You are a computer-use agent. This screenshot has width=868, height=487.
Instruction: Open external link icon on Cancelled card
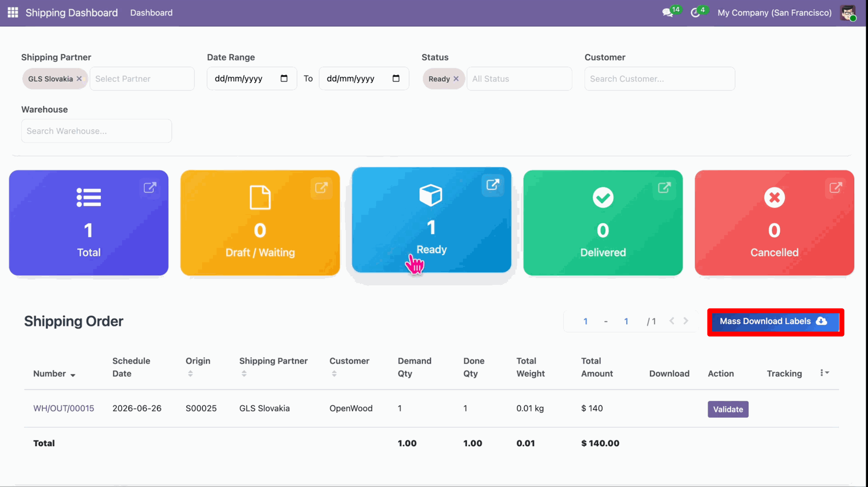coord(835,188)
